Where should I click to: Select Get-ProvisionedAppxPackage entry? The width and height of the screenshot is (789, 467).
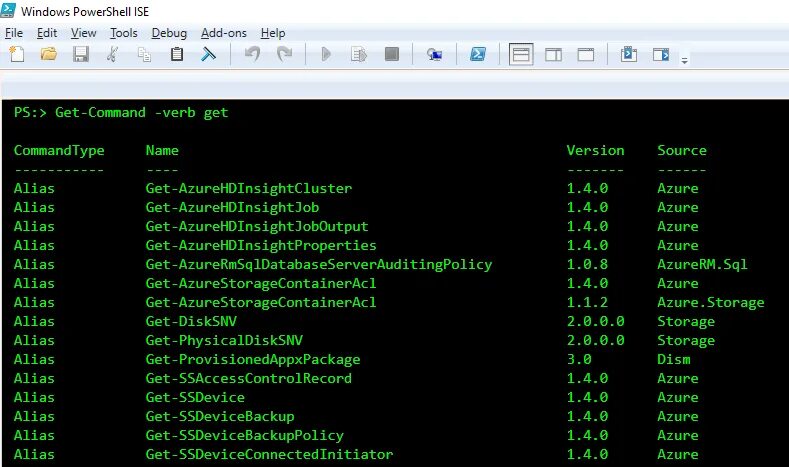(253, 359)
